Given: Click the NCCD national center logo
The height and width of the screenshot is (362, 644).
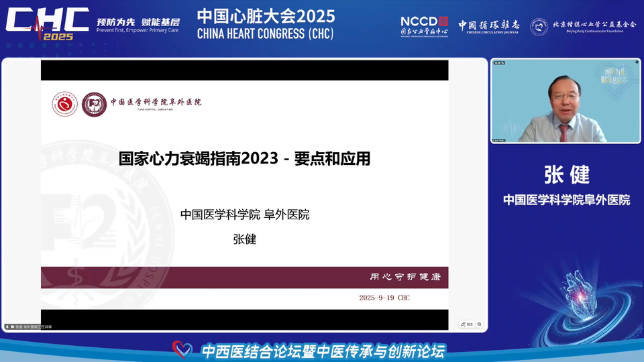Looking at the screenshot, I should click(x=424, y=27).
